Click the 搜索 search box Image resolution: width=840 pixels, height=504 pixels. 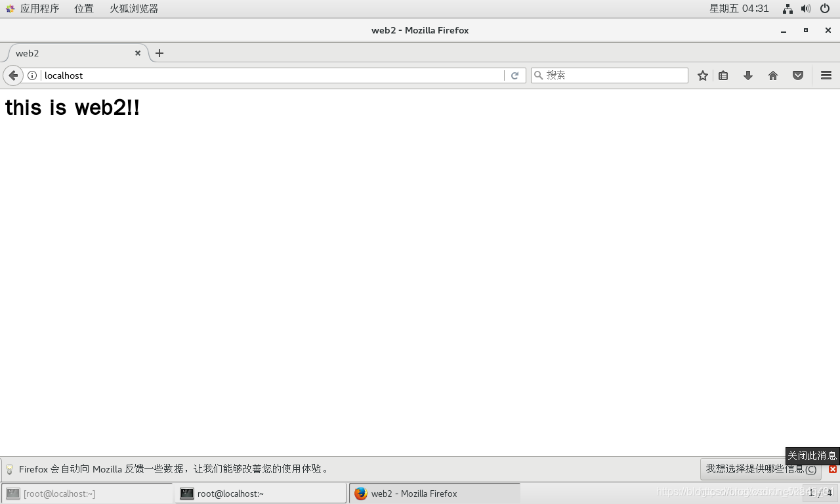click(x=610, y=75)
